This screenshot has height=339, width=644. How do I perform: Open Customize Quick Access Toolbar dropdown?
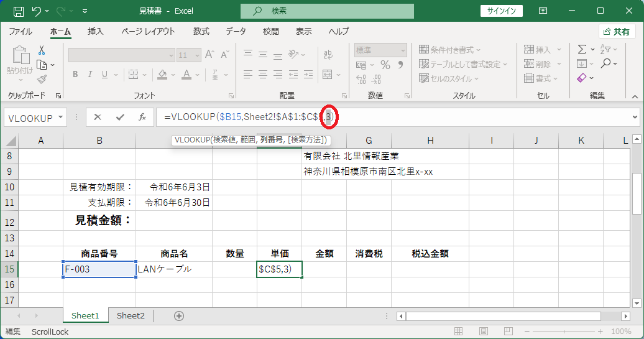[x=85, y=11]
